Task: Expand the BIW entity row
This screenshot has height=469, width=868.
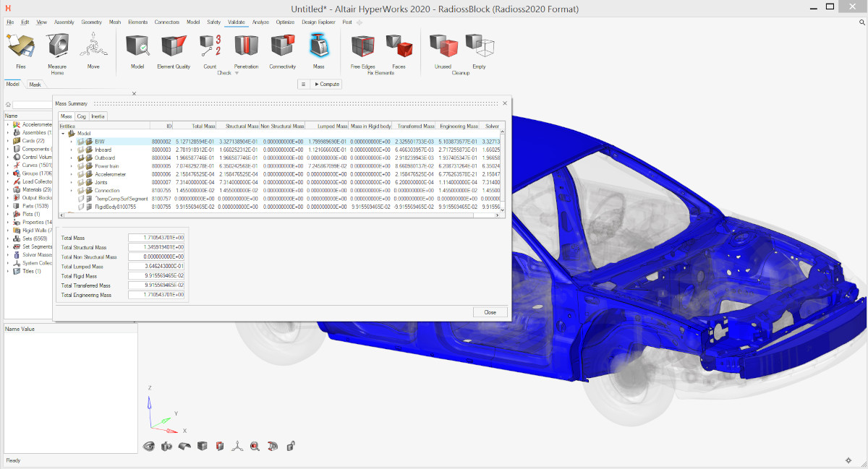Action: coord(71,142)
